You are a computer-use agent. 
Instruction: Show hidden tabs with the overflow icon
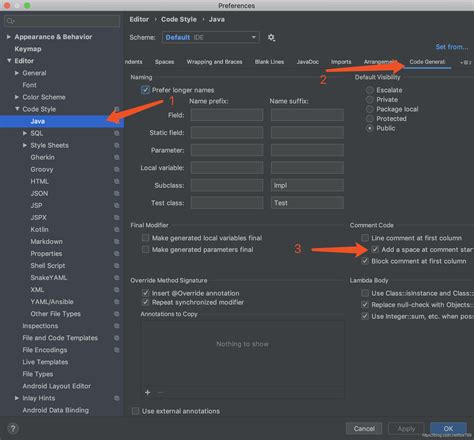pyautogui.click(x=466, y=62)
